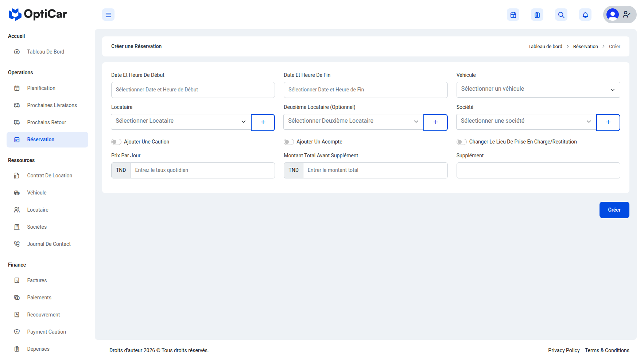The height and width of the screenshot is (362, 644).
Task: Open Journal De Contact
Action: (47, 244)
